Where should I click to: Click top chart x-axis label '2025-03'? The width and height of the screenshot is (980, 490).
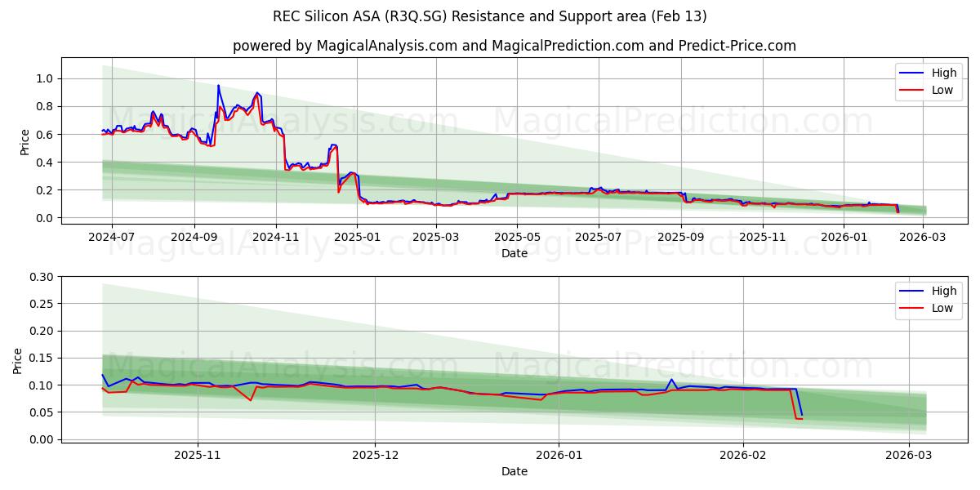(436, 237)
